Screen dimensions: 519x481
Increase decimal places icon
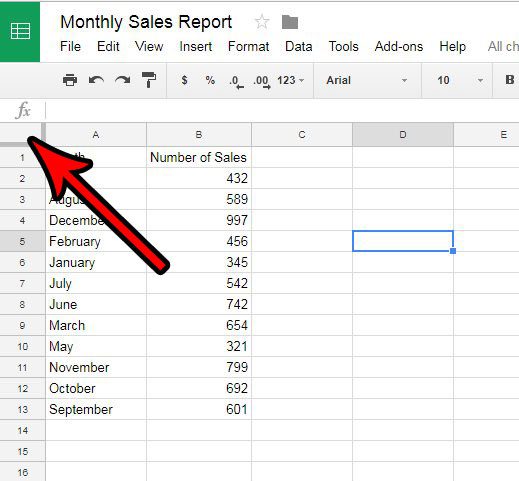(262, 82)
